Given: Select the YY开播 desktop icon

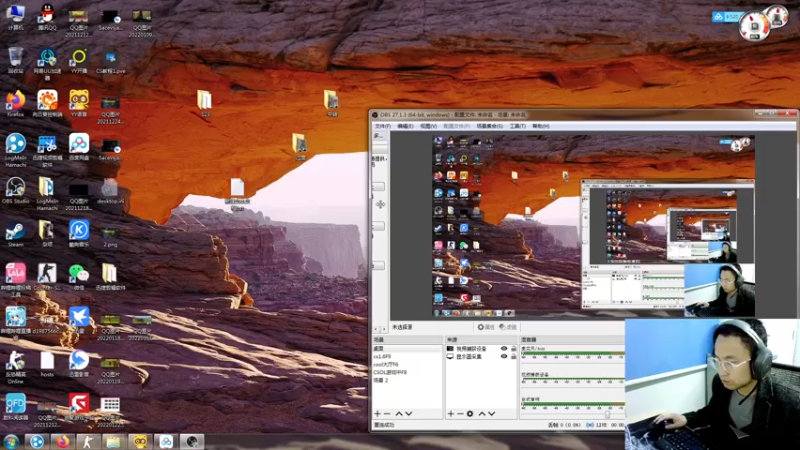Looking at the screenshot, I should [79, 60].
